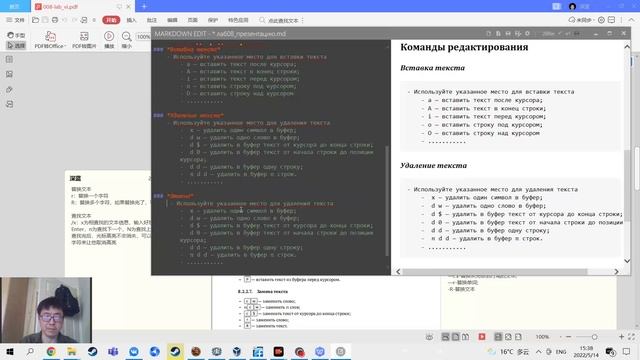The width and height of the screenshot is (640, 360).
Task: Switch to the 保护 ribbon tab
Action: coord(213,20)
